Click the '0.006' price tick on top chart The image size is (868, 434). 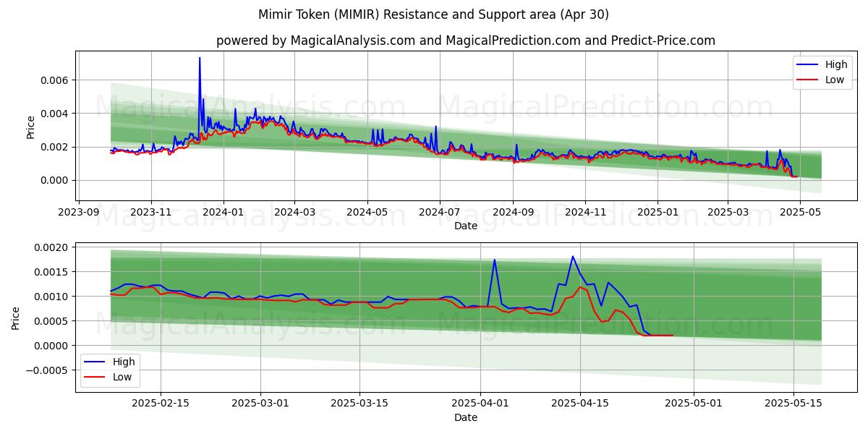[x=56, y=80]
